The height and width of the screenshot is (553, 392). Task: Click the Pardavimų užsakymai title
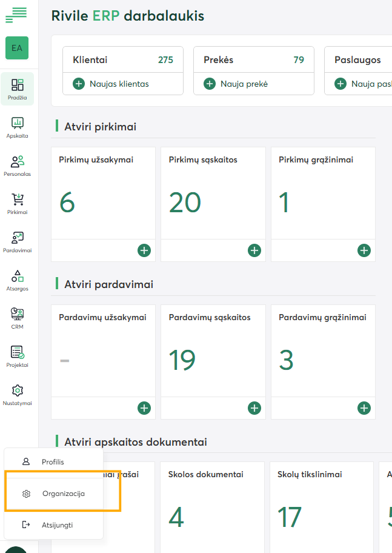102,317
